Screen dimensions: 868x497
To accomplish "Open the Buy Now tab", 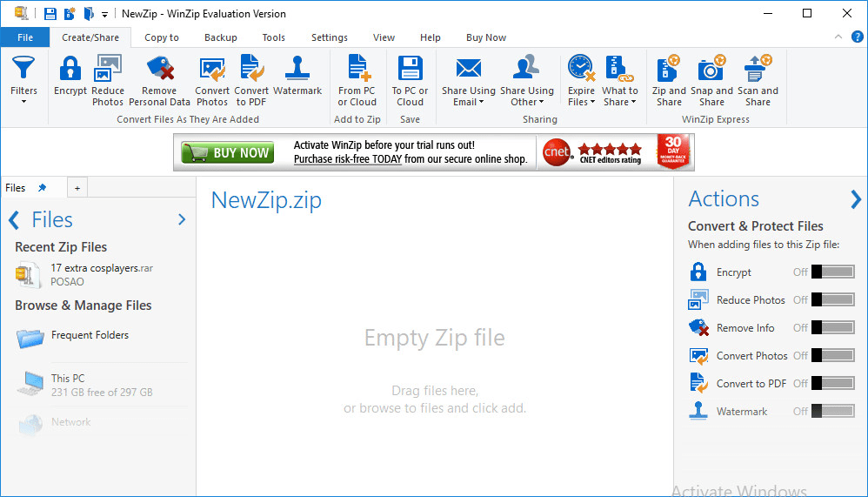I will [x=486, y=37].
